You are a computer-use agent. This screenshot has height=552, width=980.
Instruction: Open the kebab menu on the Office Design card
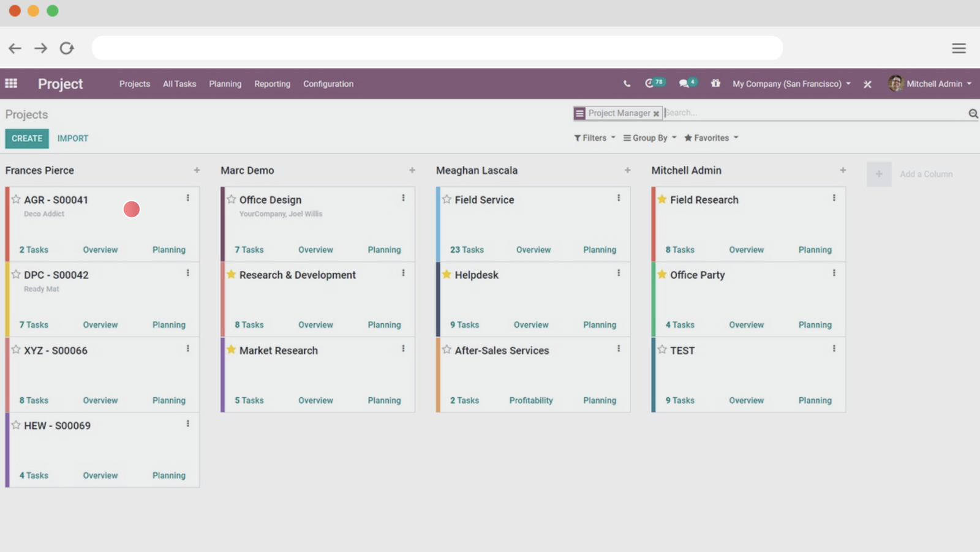(x=404, y=198)
